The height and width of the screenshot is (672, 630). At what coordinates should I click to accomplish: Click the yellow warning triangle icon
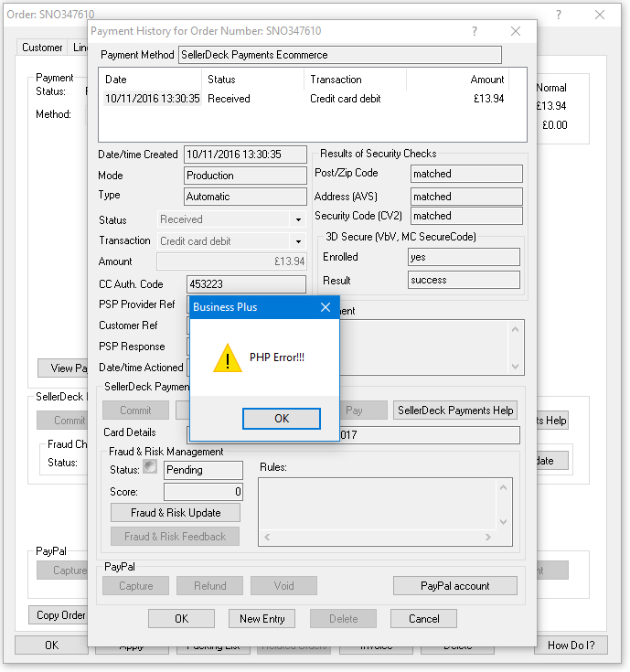(228, 357)
